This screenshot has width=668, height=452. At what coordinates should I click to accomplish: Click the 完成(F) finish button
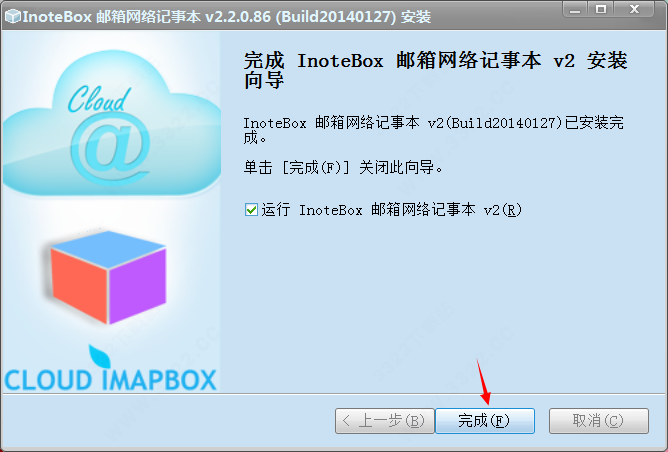pos(484,421)
